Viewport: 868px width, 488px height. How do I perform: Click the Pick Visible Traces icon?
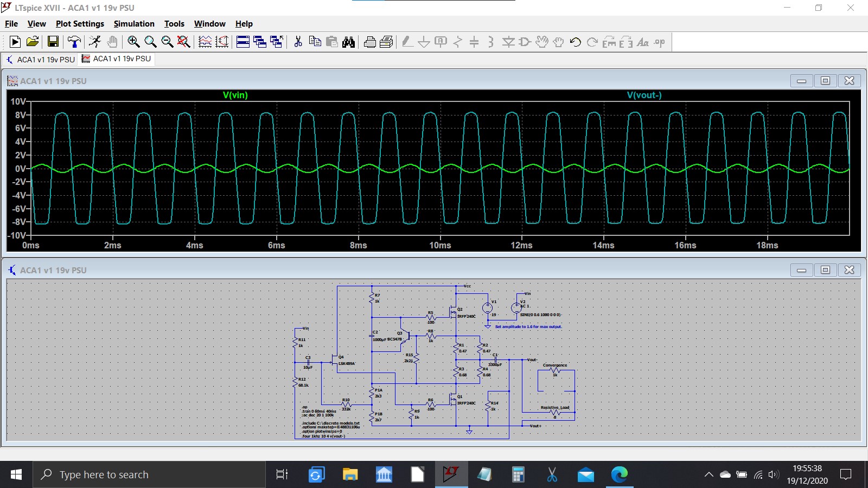point(205,42)
